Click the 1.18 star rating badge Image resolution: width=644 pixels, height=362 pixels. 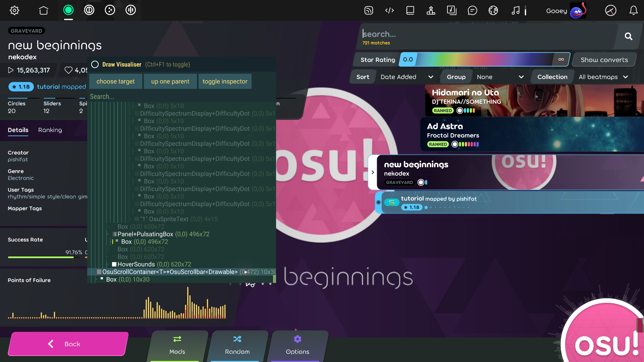click(21, 87)
